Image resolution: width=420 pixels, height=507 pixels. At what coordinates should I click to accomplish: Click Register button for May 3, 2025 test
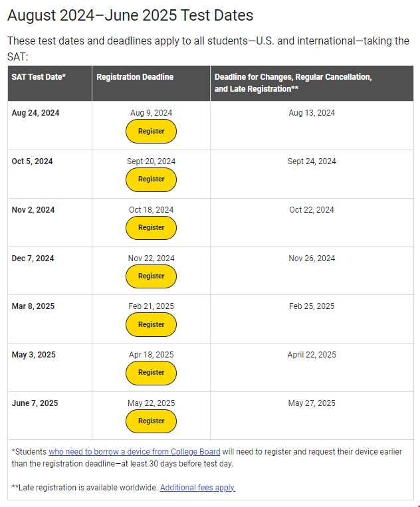tap(151, 373)
